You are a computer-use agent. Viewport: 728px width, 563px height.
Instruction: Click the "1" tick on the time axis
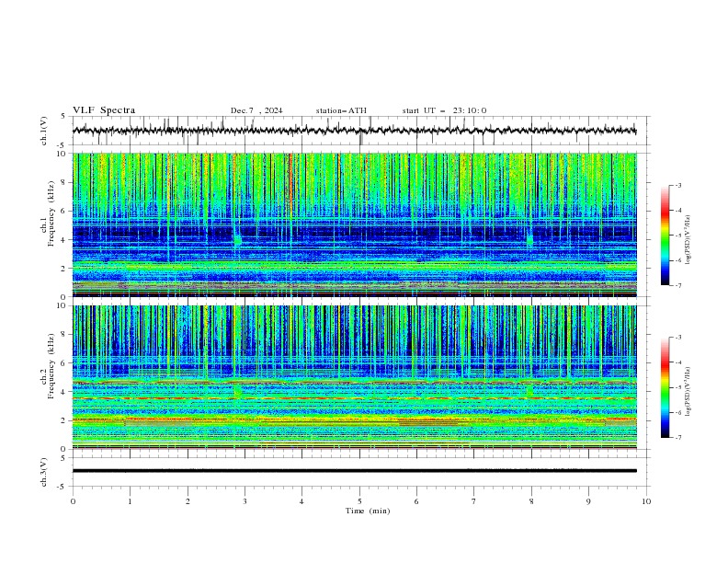pyautogui.click(x=130, y=501)
